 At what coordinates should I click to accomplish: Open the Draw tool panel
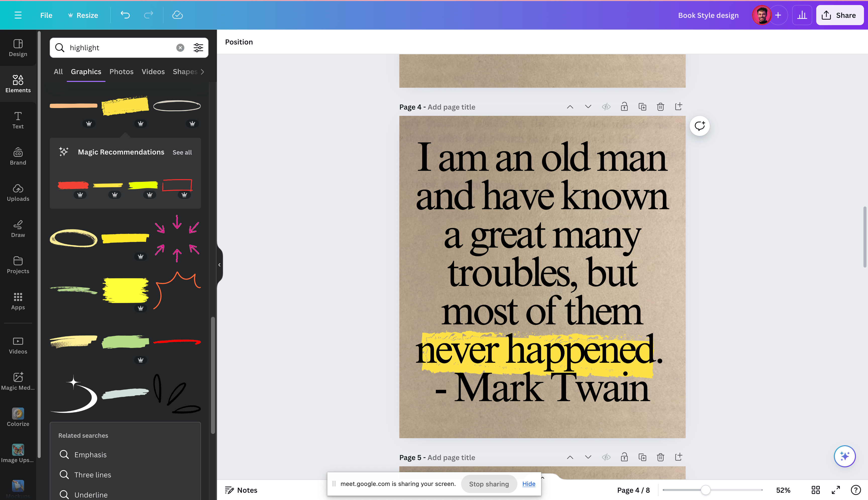(18, 229)
